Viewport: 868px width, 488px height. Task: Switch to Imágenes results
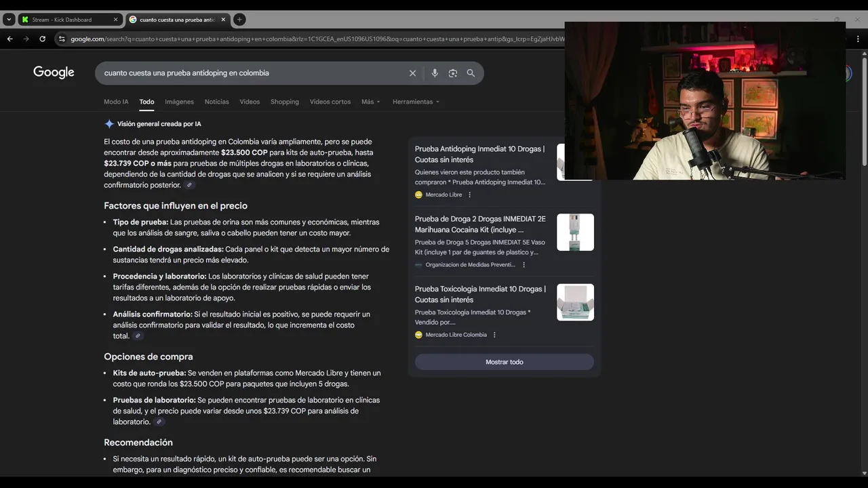click(179, 102)
